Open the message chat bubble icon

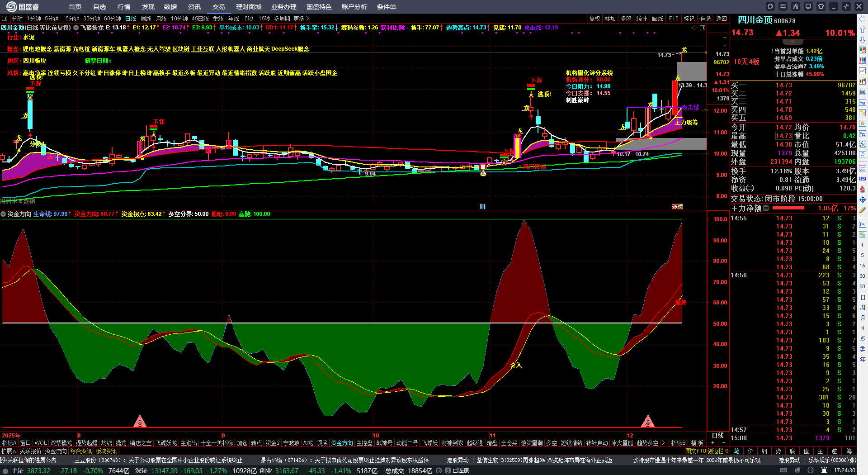click(x=770, y=6)
